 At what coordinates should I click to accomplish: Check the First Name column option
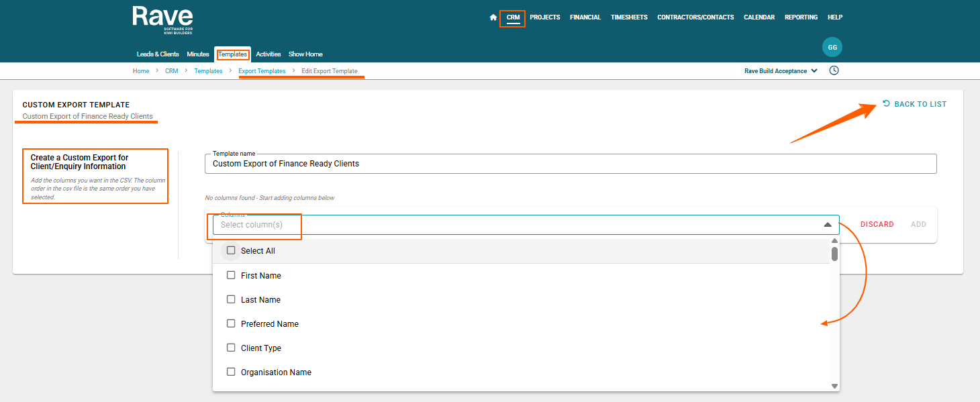point(231,275)
